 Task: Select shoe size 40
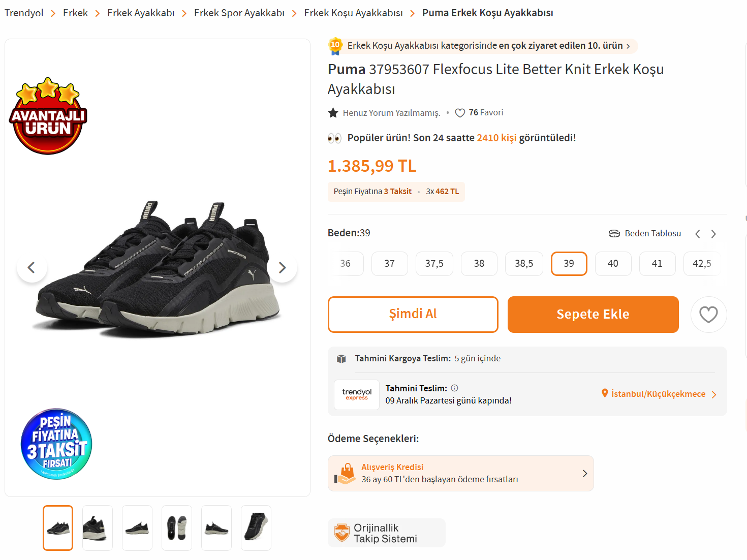pos(613,264)
